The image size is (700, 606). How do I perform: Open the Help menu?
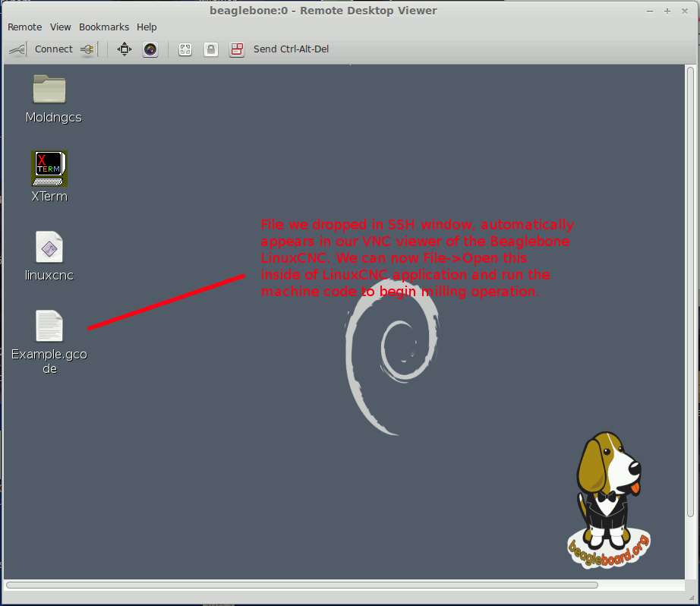click(x=147, y=27)
